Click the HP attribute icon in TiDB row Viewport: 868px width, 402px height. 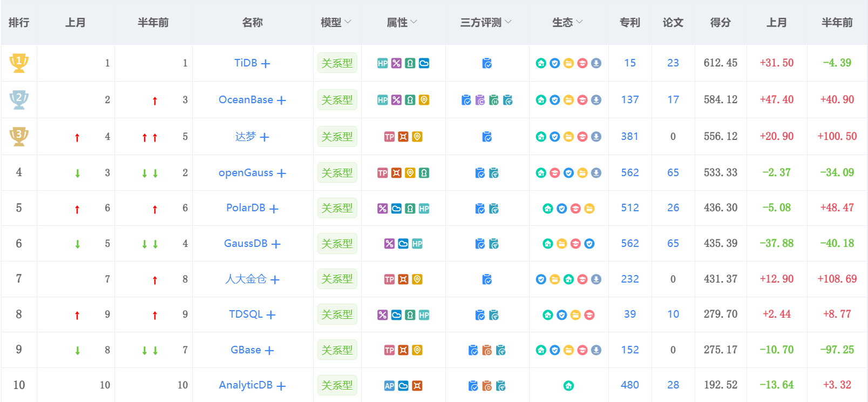point(383,63)
